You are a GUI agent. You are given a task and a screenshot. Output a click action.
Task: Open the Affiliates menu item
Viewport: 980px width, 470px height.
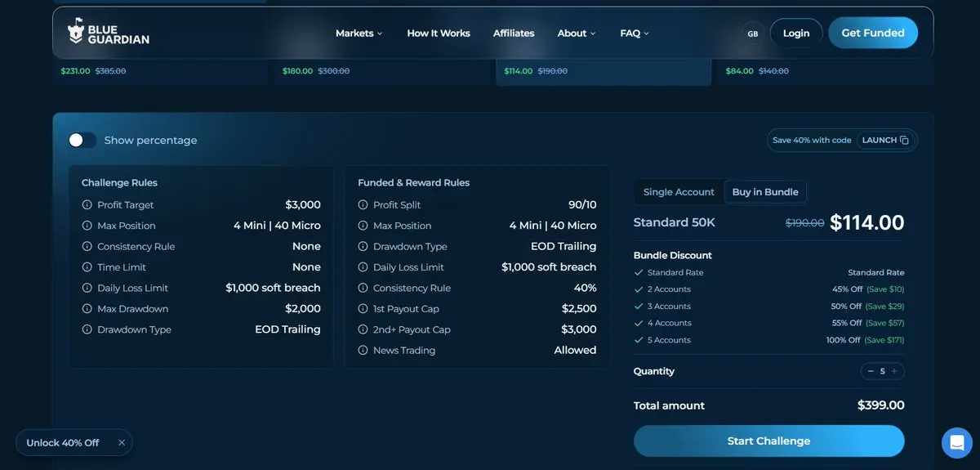[514, 34]
